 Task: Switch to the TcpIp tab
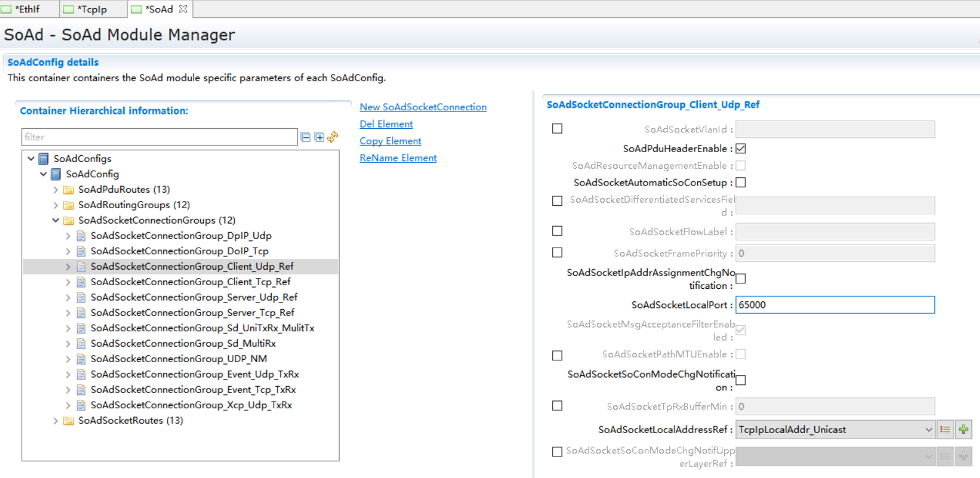(92, 9)
